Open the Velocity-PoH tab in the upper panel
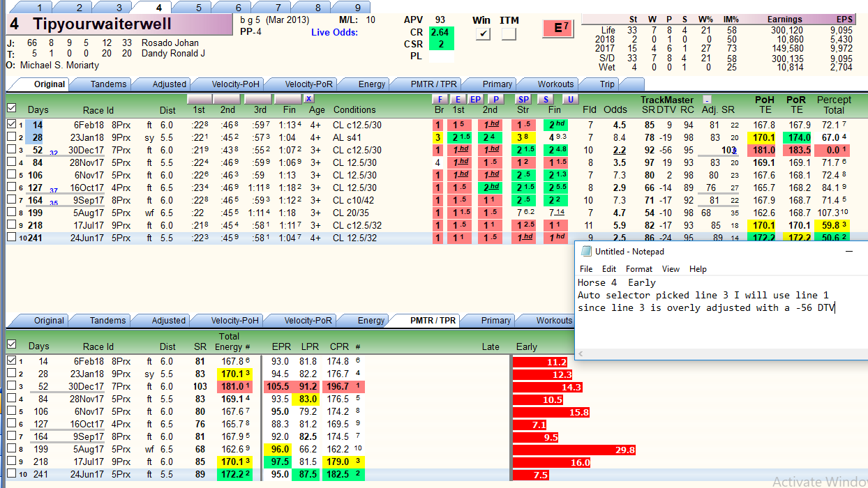The height and width of the screenshot is (488, 868). click(237, 84)
